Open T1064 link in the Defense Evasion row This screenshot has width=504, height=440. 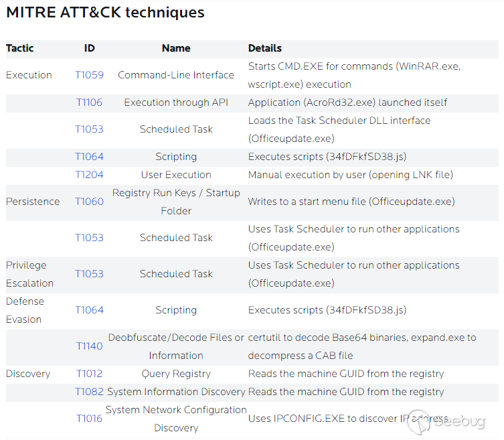pyautogui.click(x=89, y=310)
